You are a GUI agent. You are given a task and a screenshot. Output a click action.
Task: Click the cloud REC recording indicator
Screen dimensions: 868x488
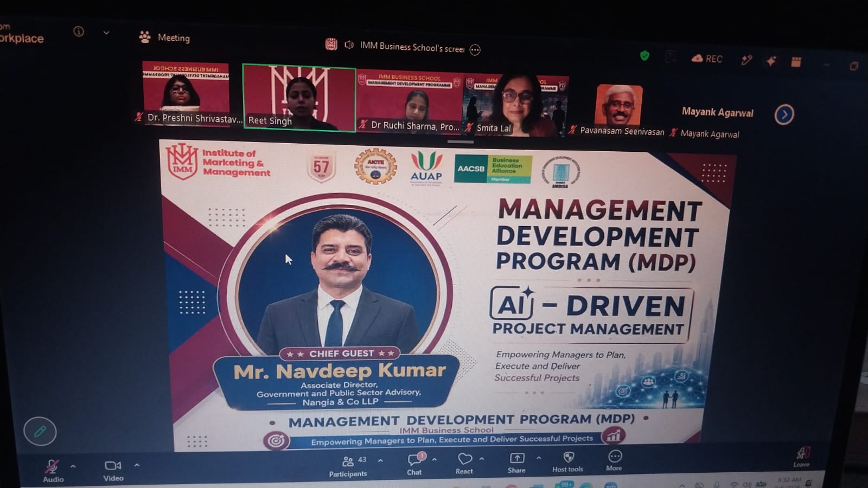(x=707, y=59)
